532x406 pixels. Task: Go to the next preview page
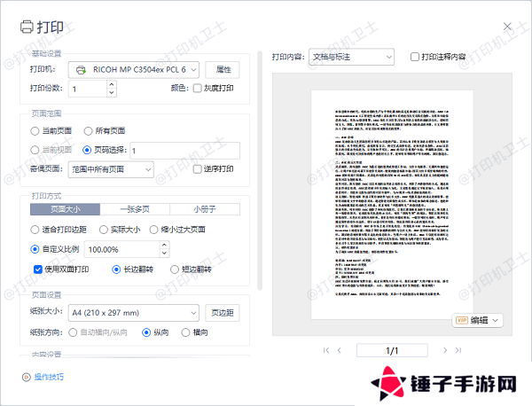pyautogui.click(x=445, y=350)
